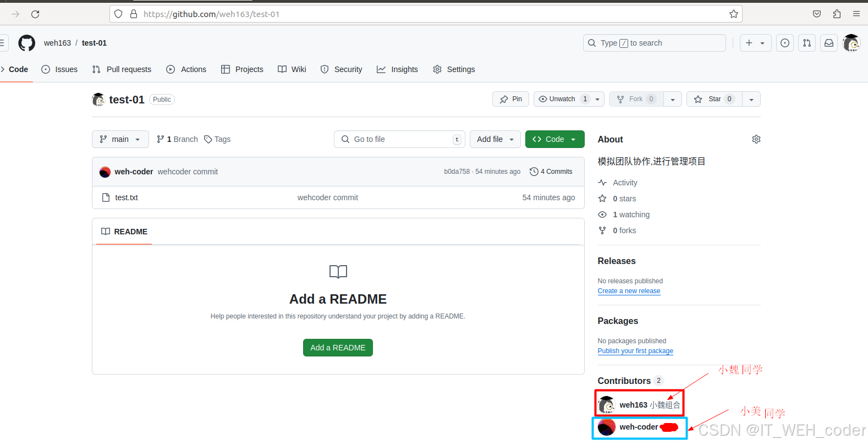Focus the Go to file search field

[399, 139]
